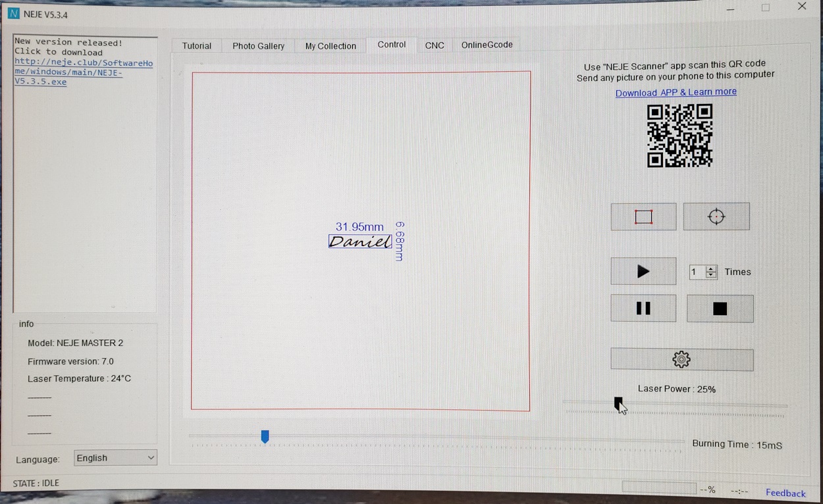The width and height of the screenshot is (823, 504).
Task: Click the preview frame outline button
Action: 643,217
